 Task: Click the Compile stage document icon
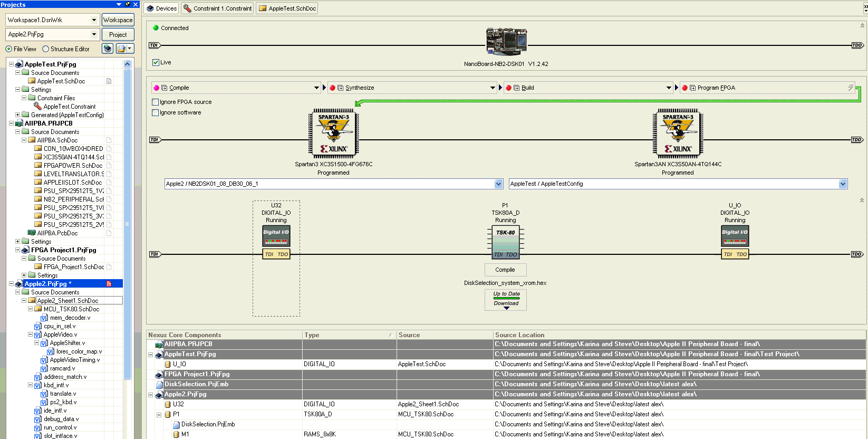(165, 88)
